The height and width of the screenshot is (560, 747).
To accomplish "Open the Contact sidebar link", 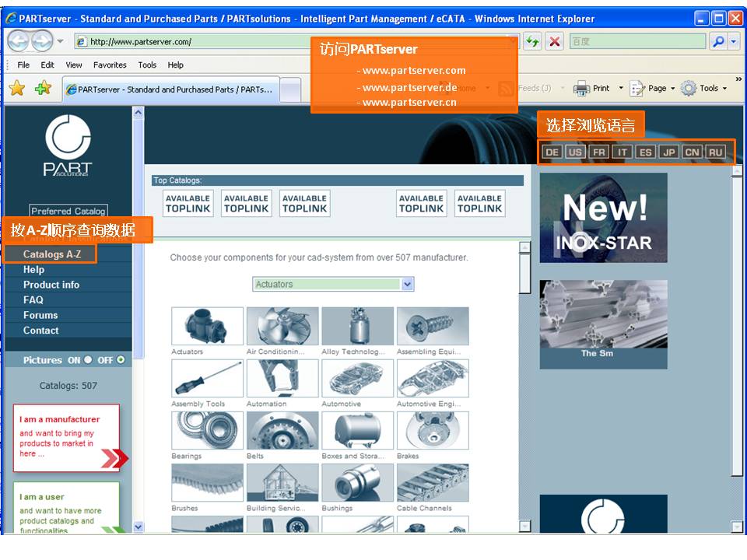I will (x=41, y=331).
